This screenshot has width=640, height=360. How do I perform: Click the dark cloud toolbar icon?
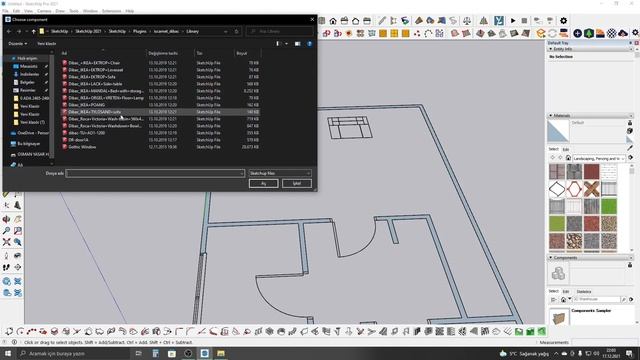[623, 33]
